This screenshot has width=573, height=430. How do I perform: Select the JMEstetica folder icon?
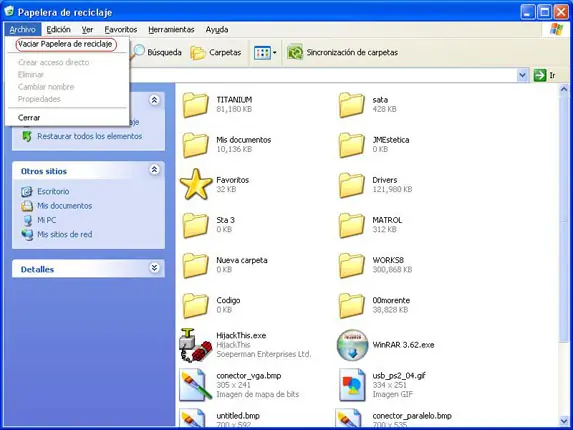(351, 145)
